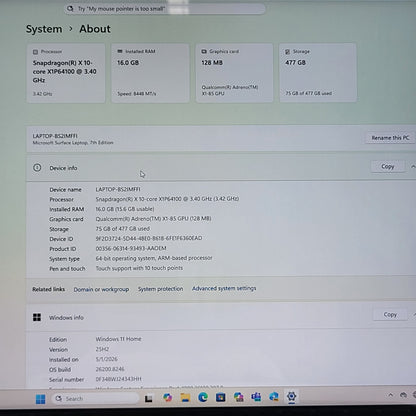416x416 pixels.
Task: Focus the Settings search box at the top
Action: 165,9
